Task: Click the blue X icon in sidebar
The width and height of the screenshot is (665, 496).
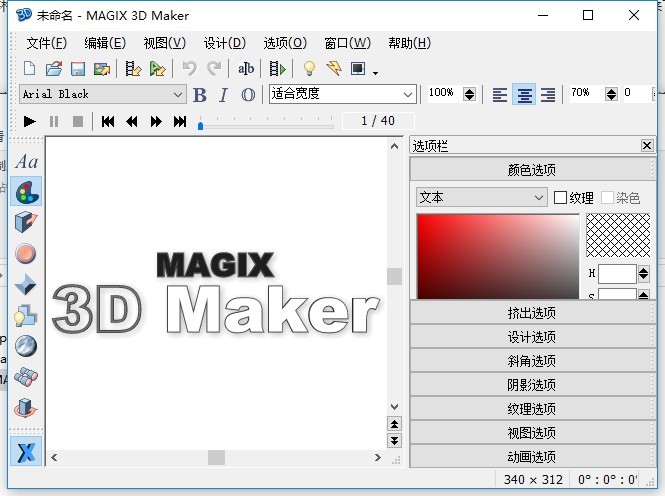Action: (x=26, y=452)
